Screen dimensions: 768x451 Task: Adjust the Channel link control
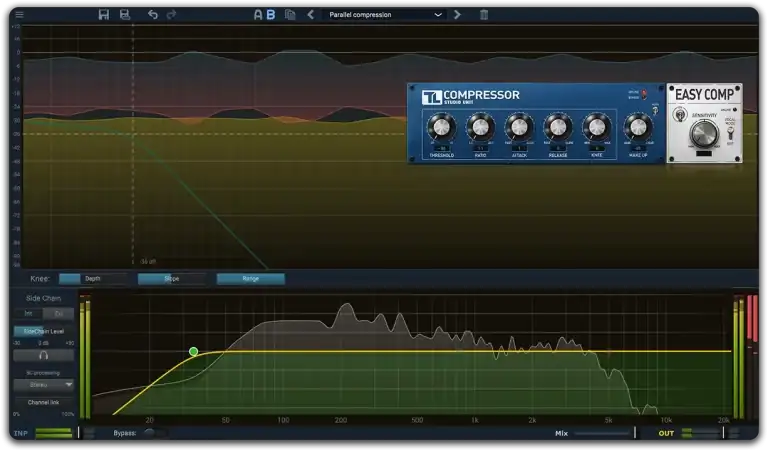point(44,403)
